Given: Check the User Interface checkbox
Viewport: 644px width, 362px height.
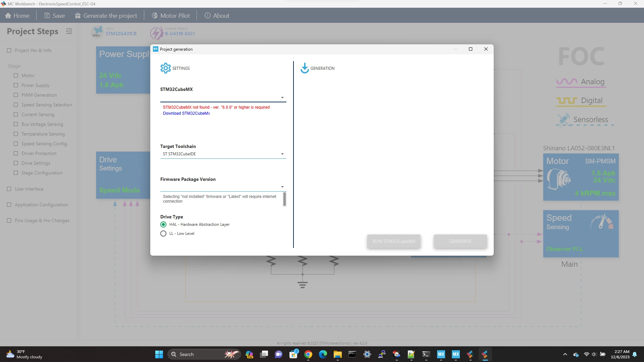Looking at the screenshot, I should pos(9,189).
